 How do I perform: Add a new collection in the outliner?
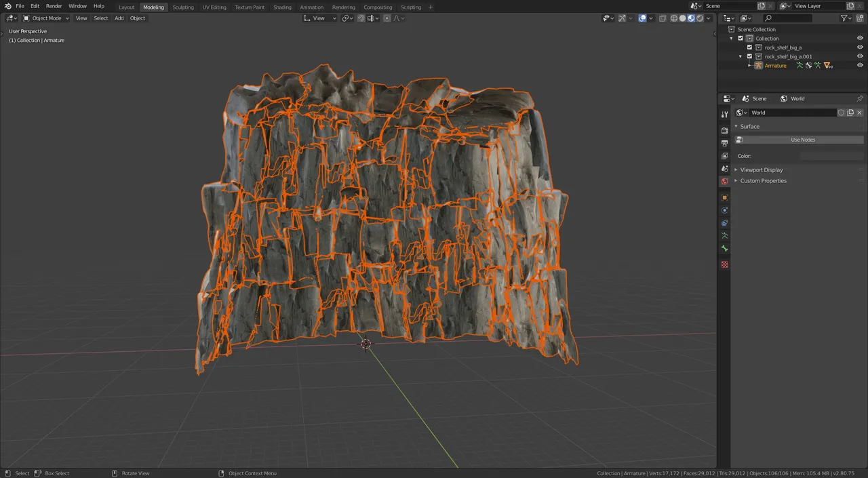pos(861,18)
